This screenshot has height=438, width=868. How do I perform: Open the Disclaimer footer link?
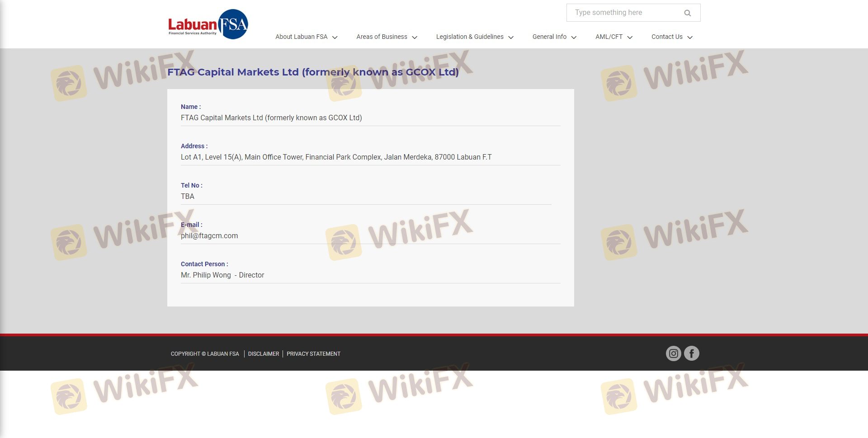[264, 354]
